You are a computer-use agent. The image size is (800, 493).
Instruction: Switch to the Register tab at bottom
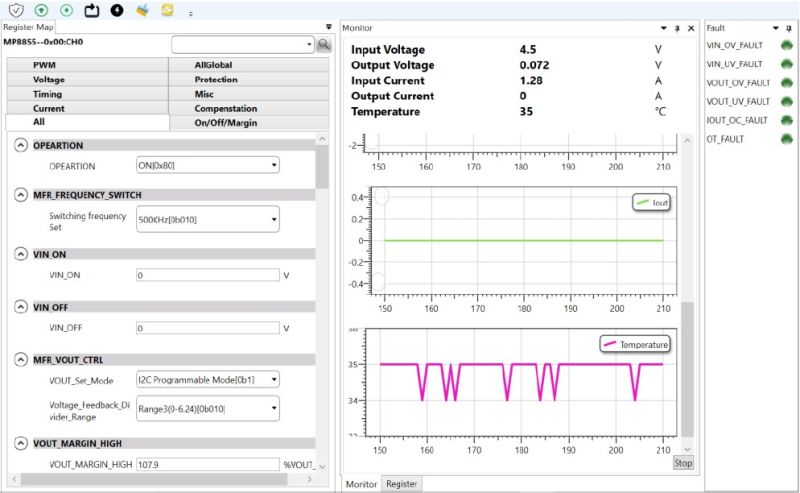(x=401, y=484)
